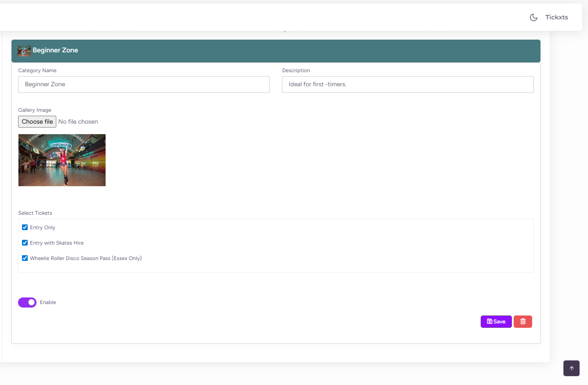This screenshot has height=385, width=588.
Task: Click the floppy disk icon on Save
Action: [x=489, y=322]
